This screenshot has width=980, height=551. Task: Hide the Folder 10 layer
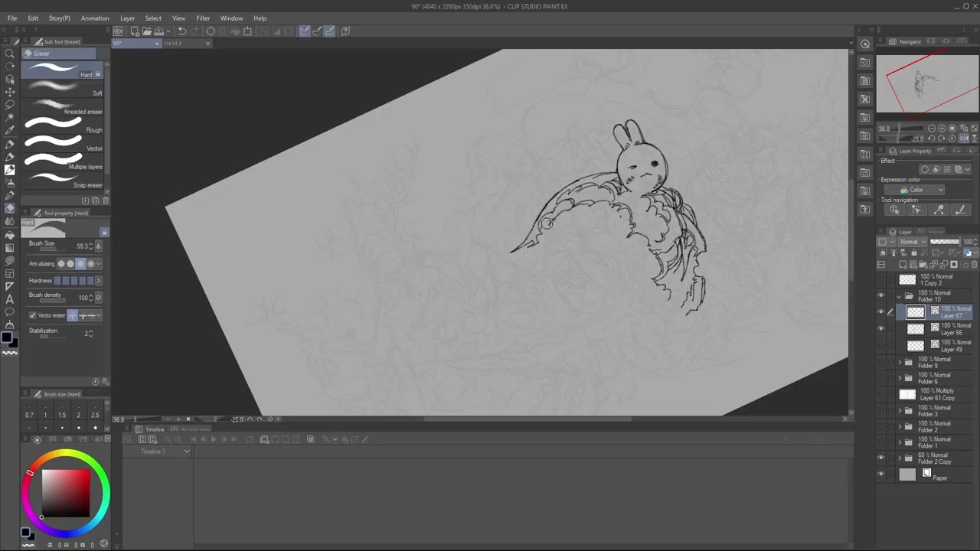click(x=880, y=296)
